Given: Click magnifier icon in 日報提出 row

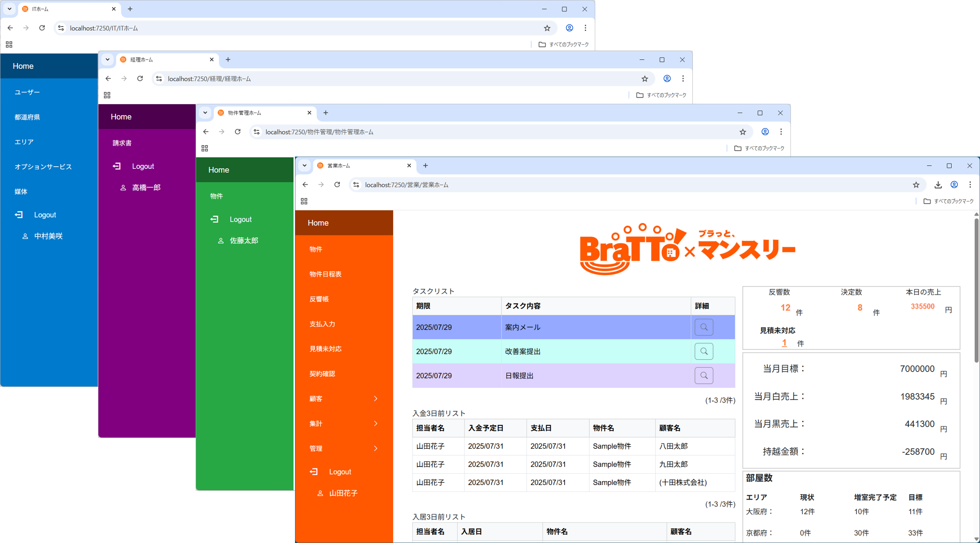Looking at the screenshot, I should click(703, 376).
